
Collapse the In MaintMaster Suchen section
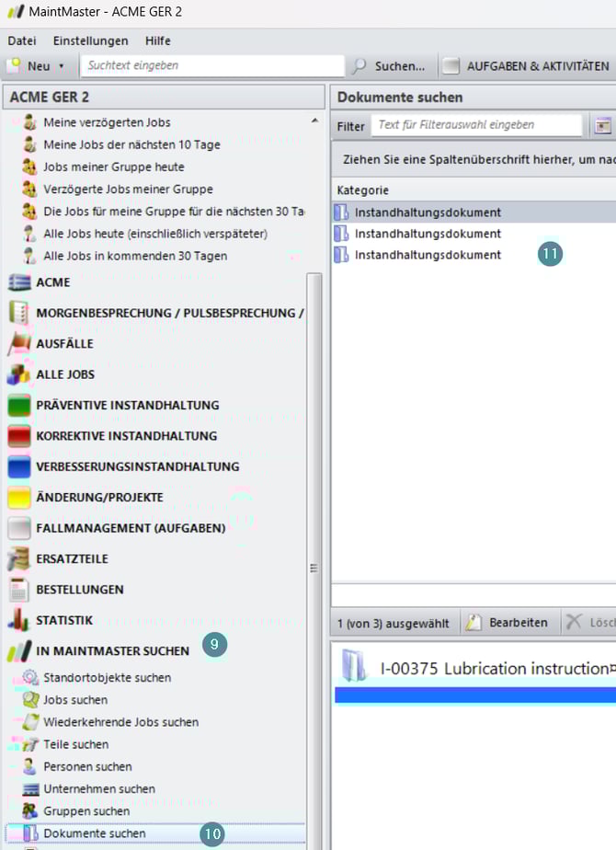112,650
